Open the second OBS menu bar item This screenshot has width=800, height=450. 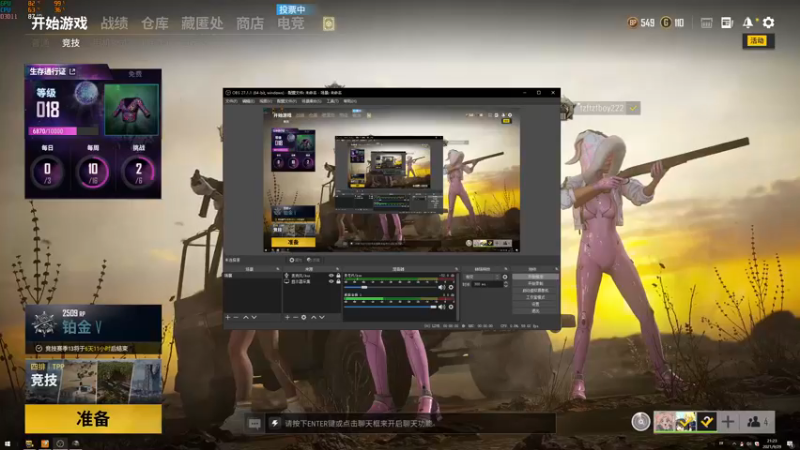[248, 101]
